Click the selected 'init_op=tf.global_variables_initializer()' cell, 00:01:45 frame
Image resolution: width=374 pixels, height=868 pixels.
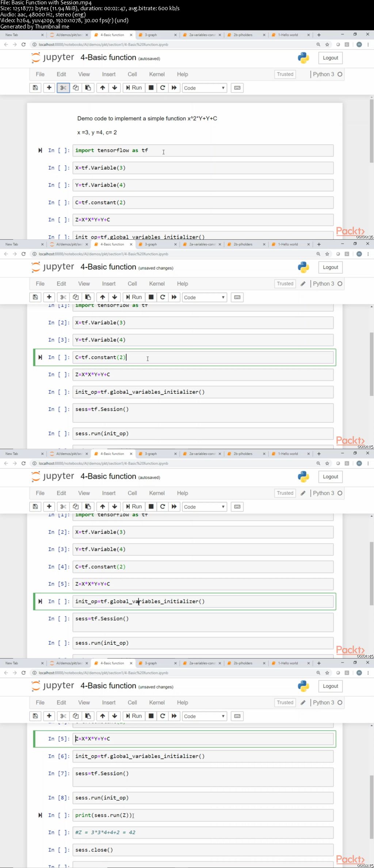(203, 601)
